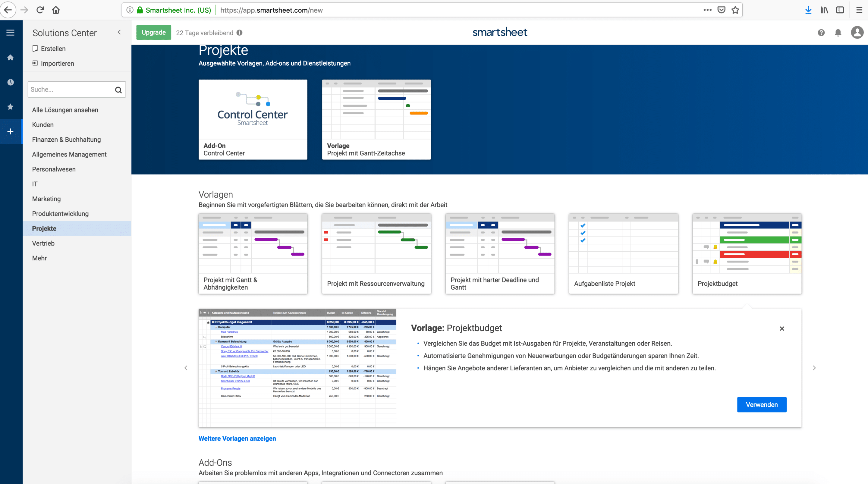Show previous template with left chevron
The height and width of the screenshot is (484, 868).
[186, 368]
